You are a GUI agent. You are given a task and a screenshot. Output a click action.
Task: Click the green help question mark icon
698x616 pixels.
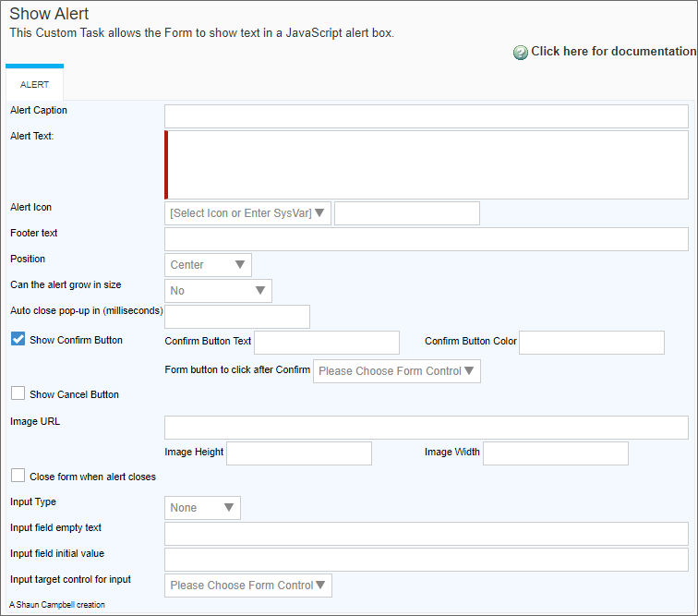click(x=521, y=53)
